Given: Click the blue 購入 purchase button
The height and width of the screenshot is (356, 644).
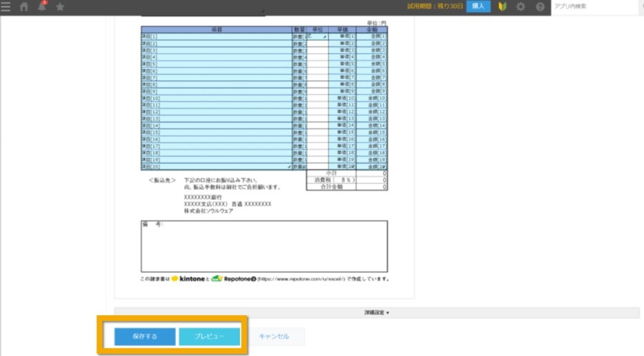Looking at the screenshot, I should click(x=478, y=6).
